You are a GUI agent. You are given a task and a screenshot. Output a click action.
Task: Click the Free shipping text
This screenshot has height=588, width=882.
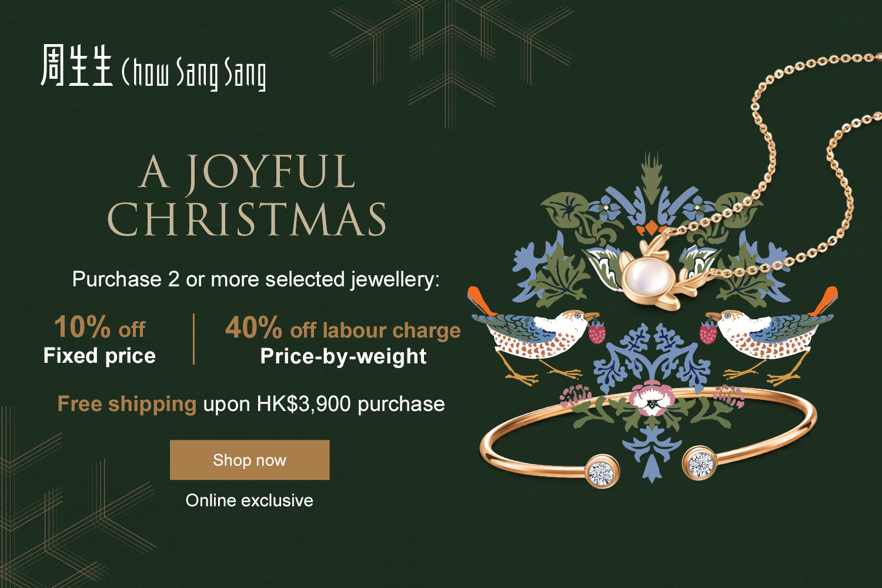pos(127,404)
